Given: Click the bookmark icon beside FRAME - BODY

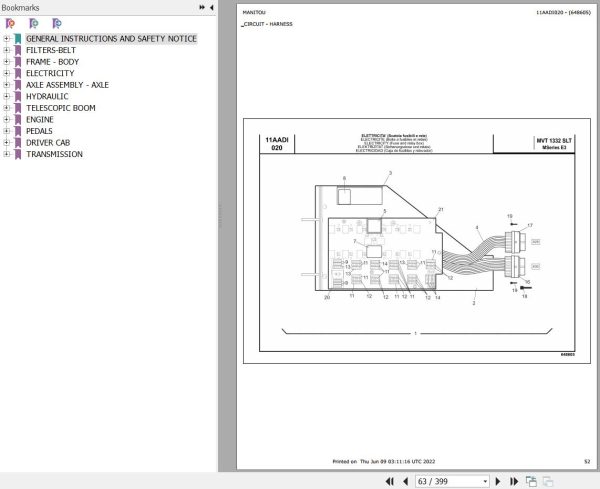Looking at the screenshot, I should coord(18,62).
